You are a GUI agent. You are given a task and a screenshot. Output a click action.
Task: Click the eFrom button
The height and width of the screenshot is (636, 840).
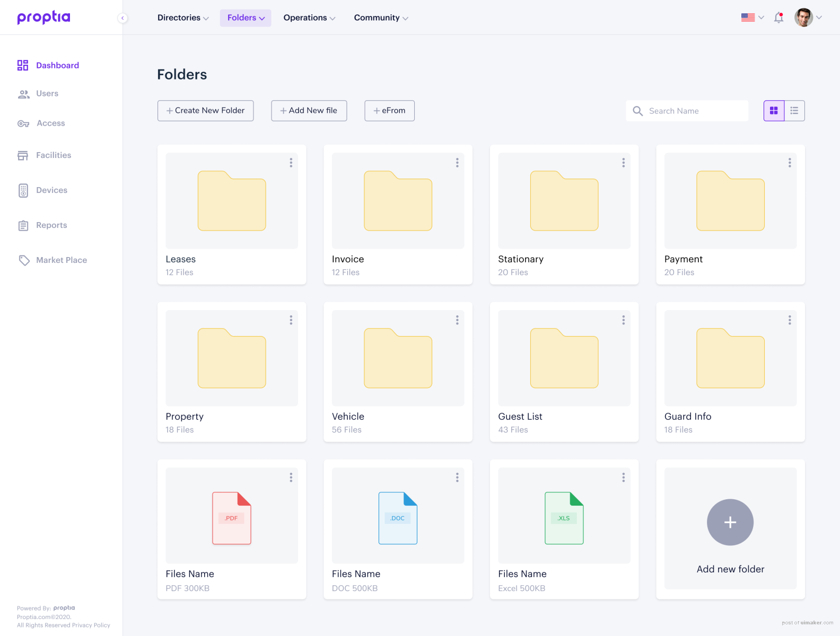click(x=390, y=111)
